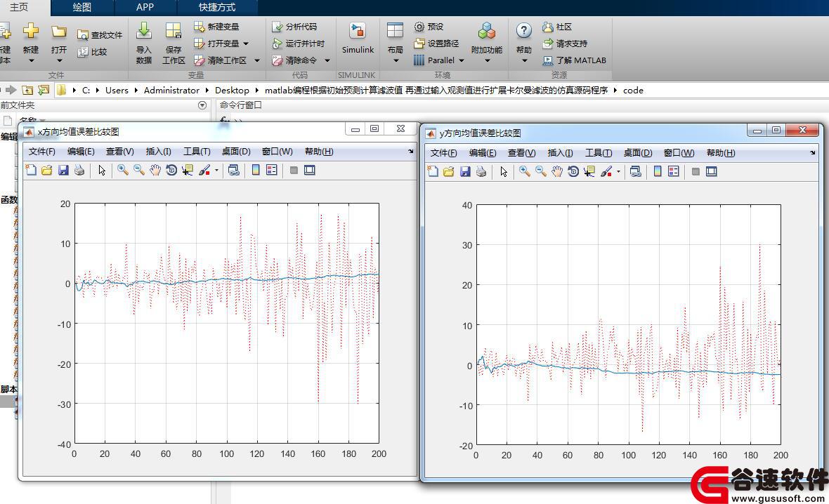Toggle Pan hand tool in x方向 figure
Screen dimensions: 829x504
coord(155,170)
